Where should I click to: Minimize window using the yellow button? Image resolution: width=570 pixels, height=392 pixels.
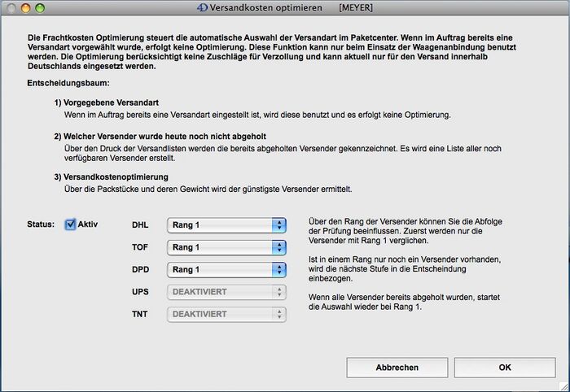coord(24,7)
